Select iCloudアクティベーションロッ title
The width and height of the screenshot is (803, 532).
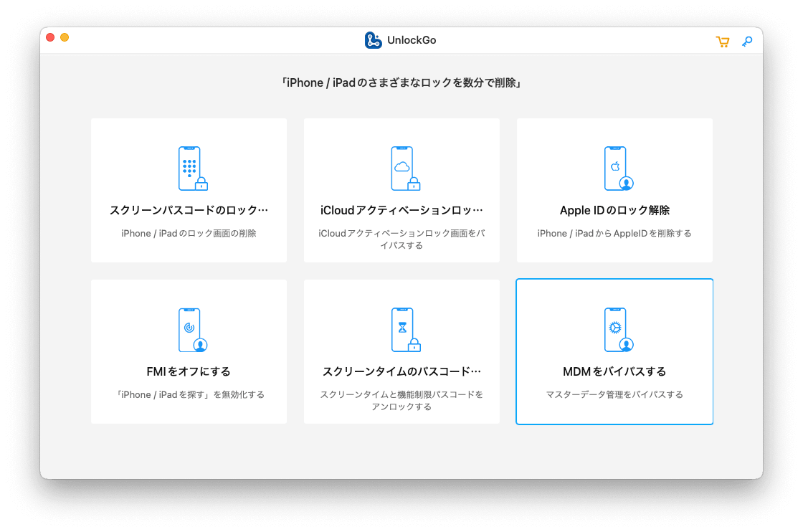401,211
